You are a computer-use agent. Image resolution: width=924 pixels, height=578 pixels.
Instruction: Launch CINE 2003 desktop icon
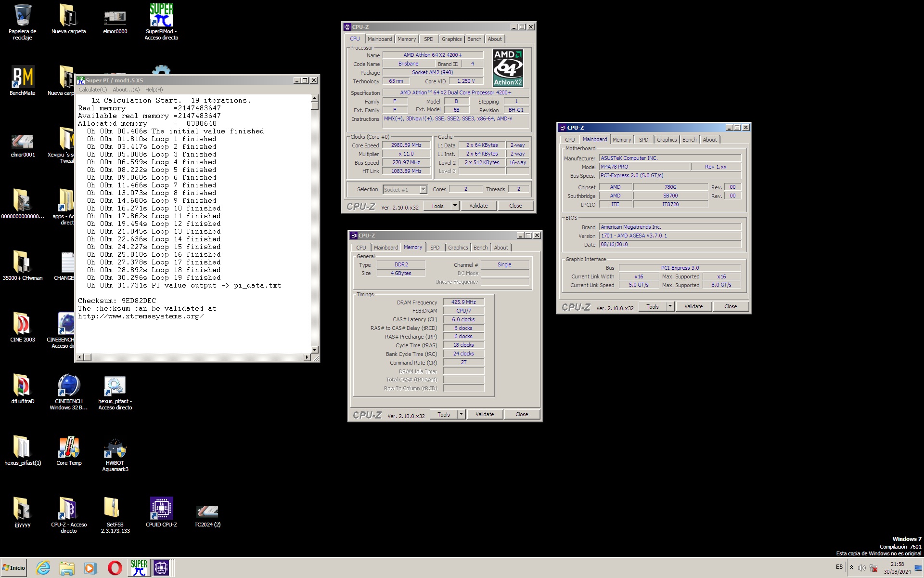point(23,327)
